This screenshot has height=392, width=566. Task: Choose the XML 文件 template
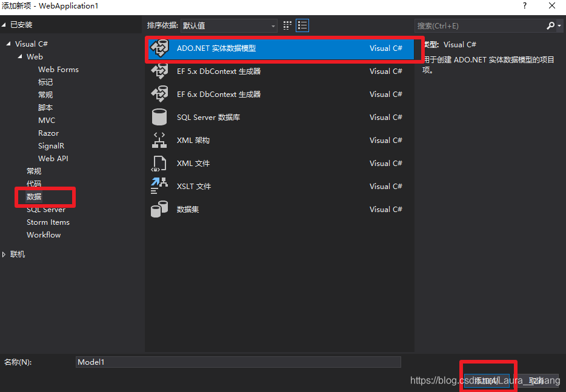(281, 164)
